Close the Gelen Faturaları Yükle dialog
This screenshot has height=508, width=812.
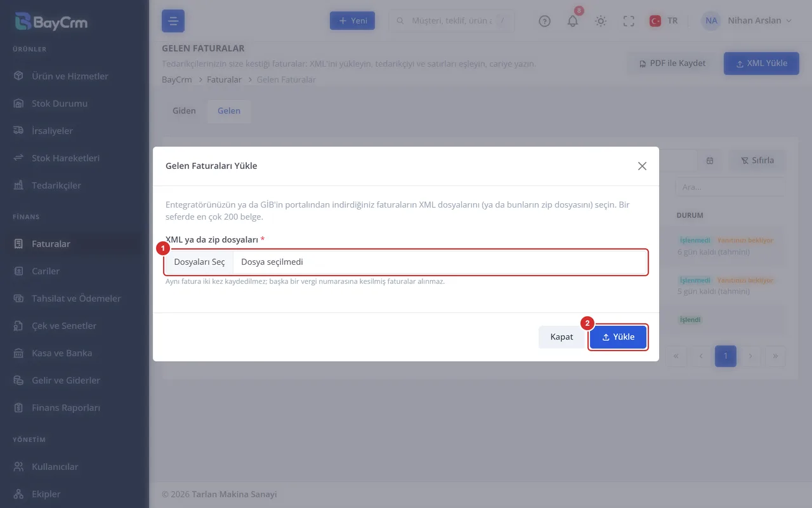tap(642, 166)
